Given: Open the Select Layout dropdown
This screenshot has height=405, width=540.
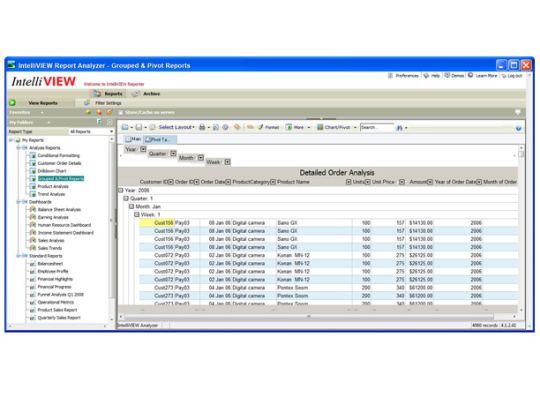Looking at the screenshot, I should click(x=176, y=127).
